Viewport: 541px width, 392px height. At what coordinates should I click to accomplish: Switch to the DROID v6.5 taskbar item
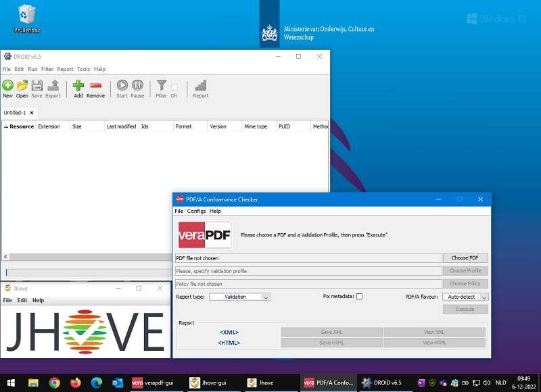point(385,383)
